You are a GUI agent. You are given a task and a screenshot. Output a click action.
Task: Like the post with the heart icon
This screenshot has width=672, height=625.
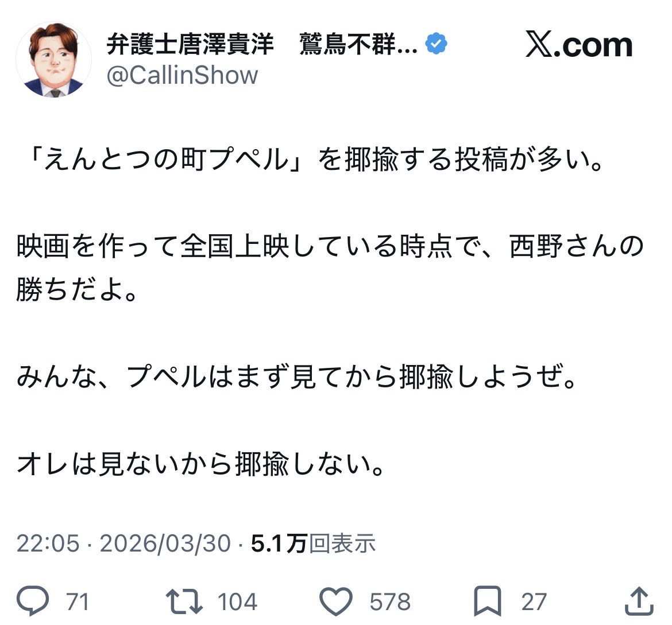(x=335, y=601)
